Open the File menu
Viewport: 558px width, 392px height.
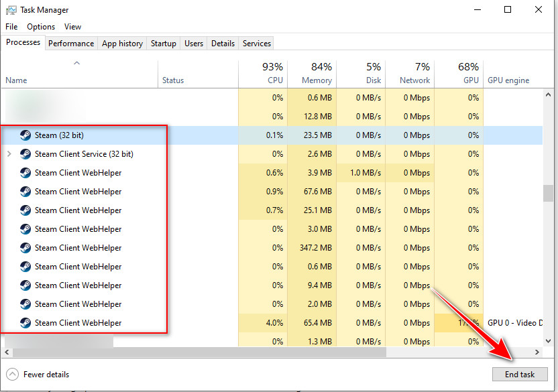coord(11,27)
